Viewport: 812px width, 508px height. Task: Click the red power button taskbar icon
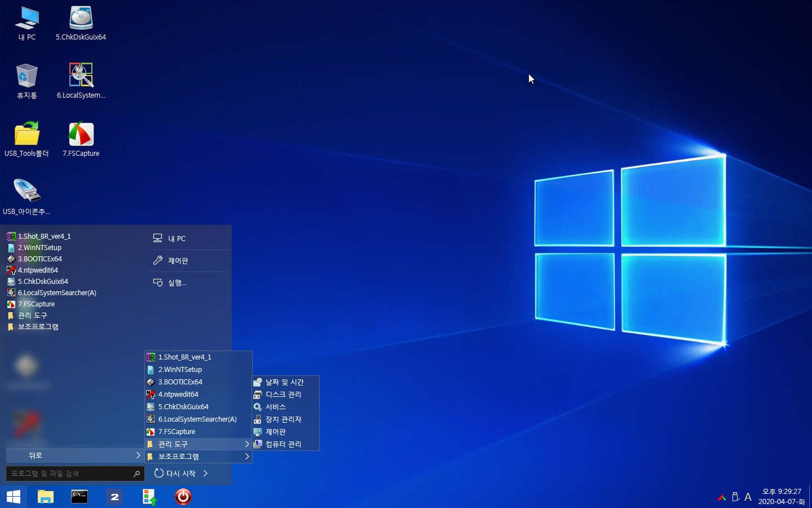183,497
